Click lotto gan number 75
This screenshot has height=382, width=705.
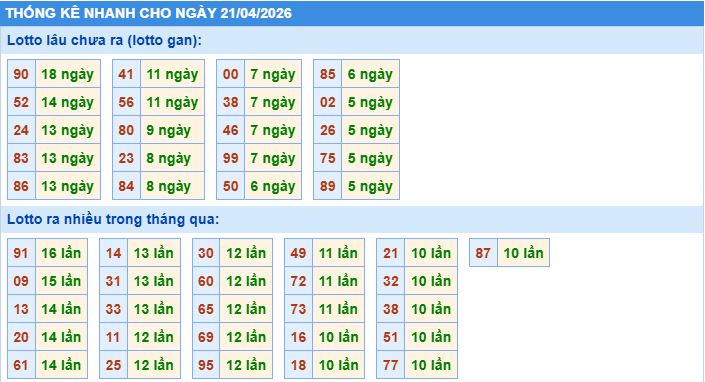click(328, 158)
